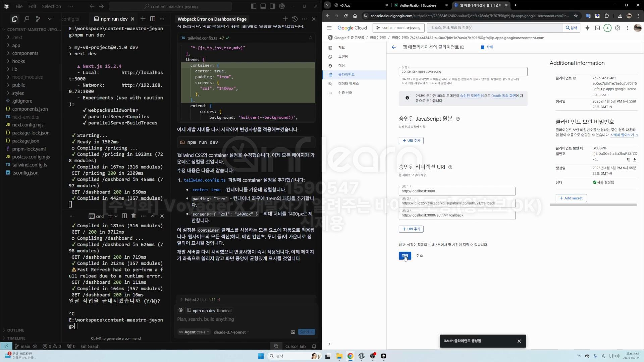
Task: Open Selection menu in Cursor
Action: 51,6
